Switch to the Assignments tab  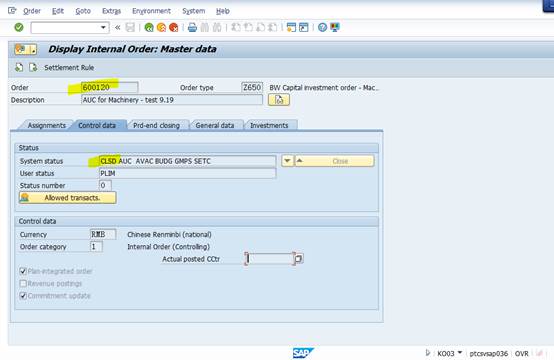click(x=46, y=125)
